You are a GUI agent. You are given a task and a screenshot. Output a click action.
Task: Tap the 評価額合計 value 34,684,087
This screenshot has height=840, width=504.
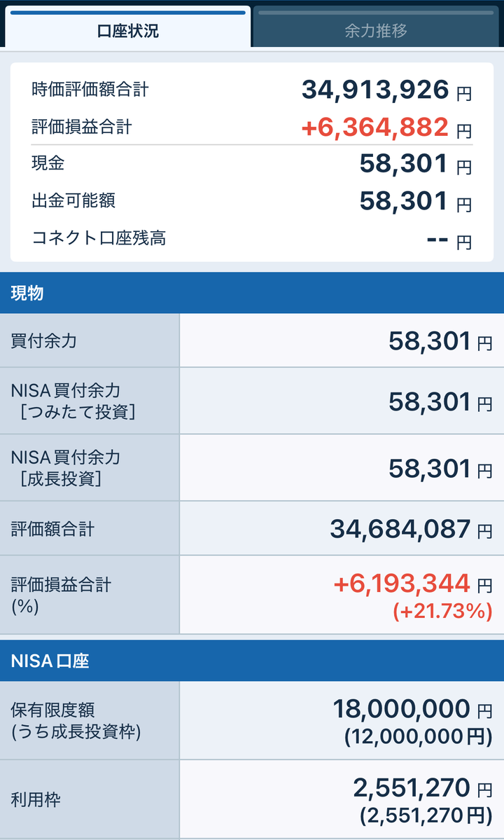point(400,529)
